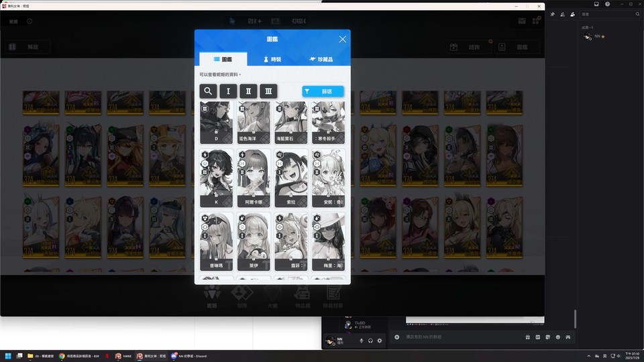Switch to the 時裝 costume tab

(x=272, y=59)
